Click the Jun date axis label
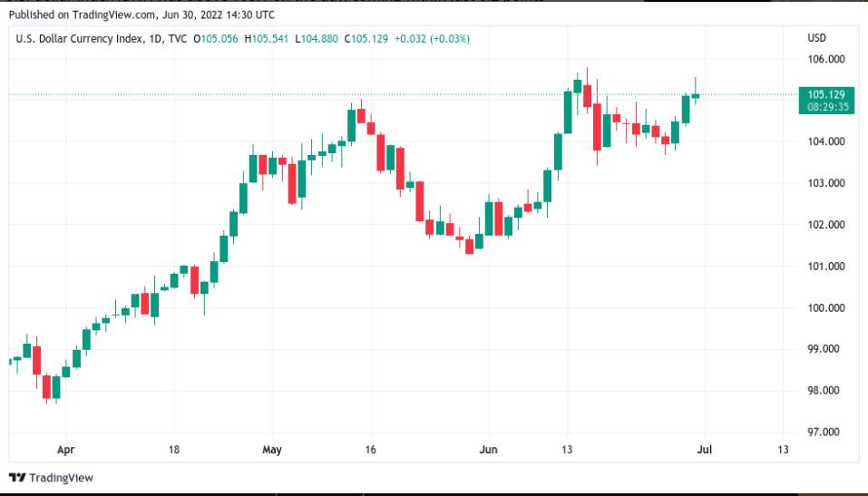 tap(488, 450)
